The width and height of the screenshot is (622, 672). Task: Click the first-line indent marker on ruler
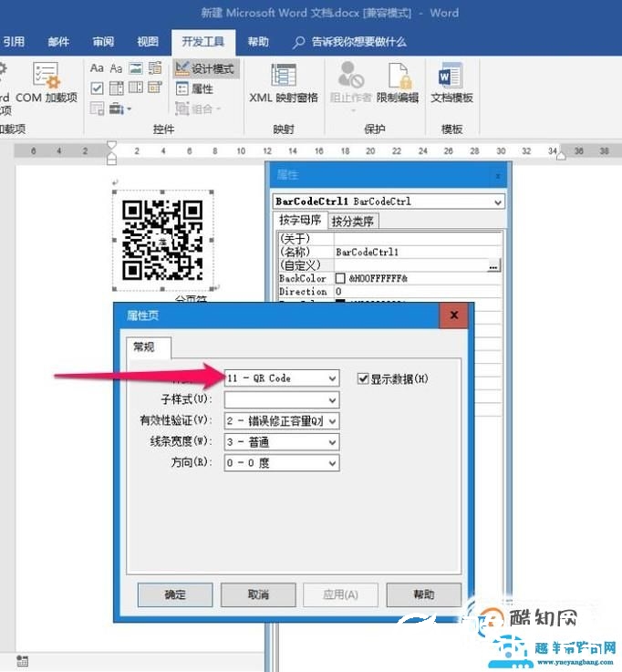[111, 145]
